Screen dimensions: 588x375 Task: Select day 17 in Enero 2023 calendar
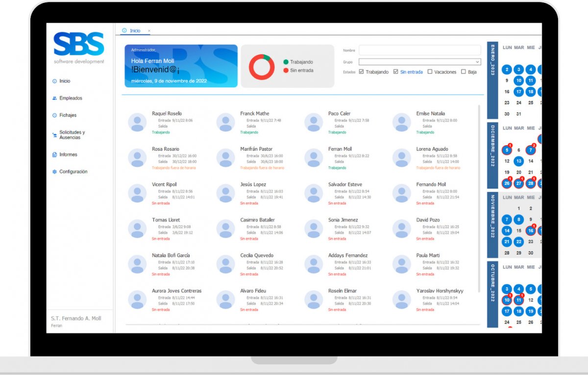pos(518,92)
